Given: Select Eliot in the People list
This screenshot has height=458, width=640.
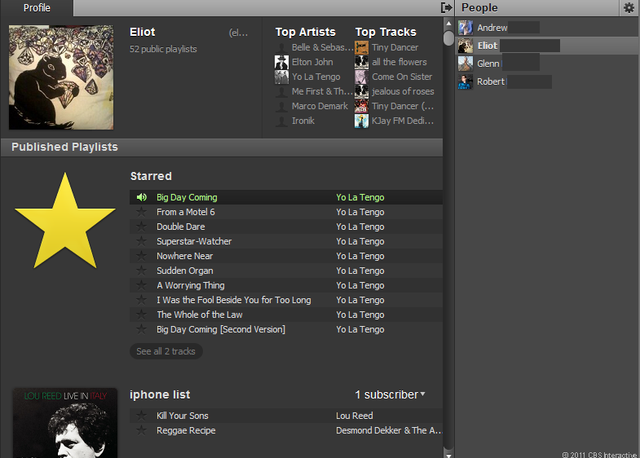Looking at the screenshot, I should click(547, 46).
